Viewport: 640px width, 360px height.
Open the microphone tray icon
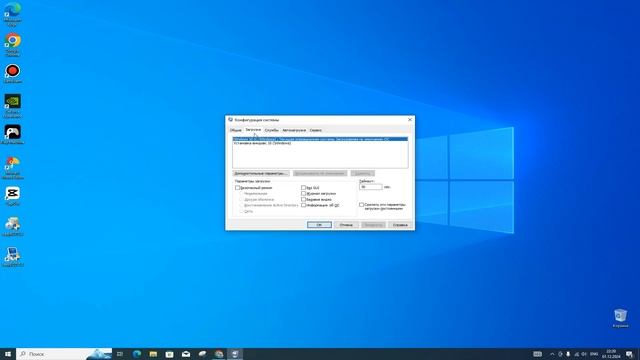pos(568,354)
